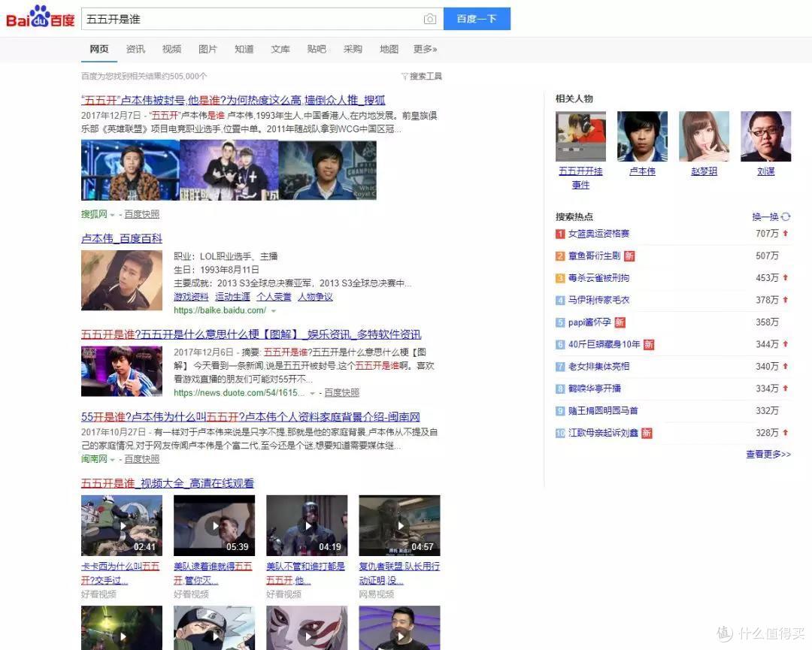Open hot search 章鱼哥衍生剧
The width and height of the screenshot is (812, 650).
(594, 255)
